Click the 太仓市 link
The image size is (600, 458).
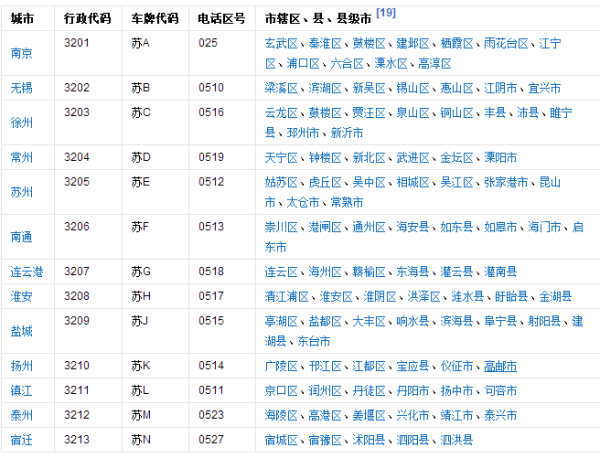(303, 202)
